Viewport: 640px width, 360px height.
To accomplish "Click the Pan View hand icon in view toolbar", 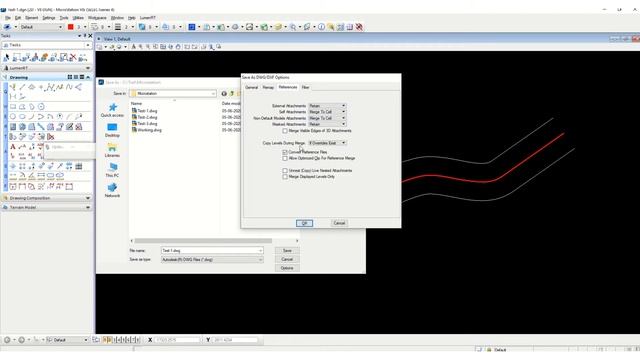I will pyautogui.click(x=178, y=47).
